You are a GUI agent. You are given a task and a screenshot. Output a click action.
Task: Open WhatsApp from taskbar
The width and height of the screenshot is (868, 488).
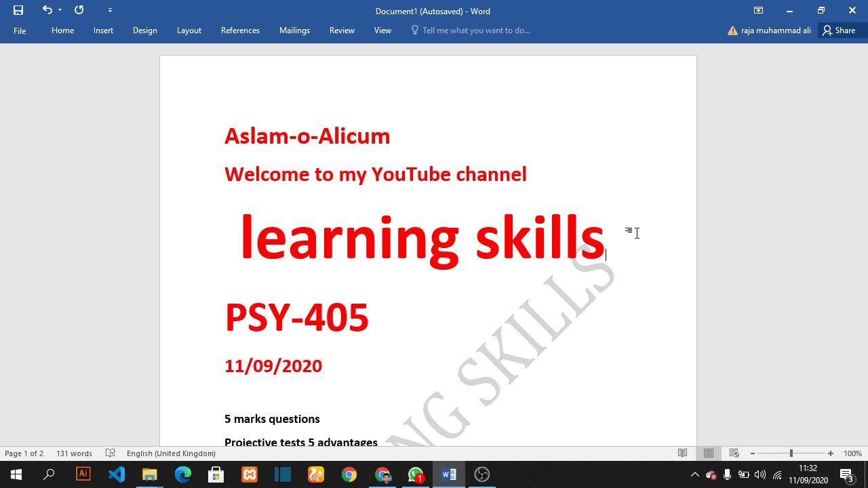coord(416,474)
